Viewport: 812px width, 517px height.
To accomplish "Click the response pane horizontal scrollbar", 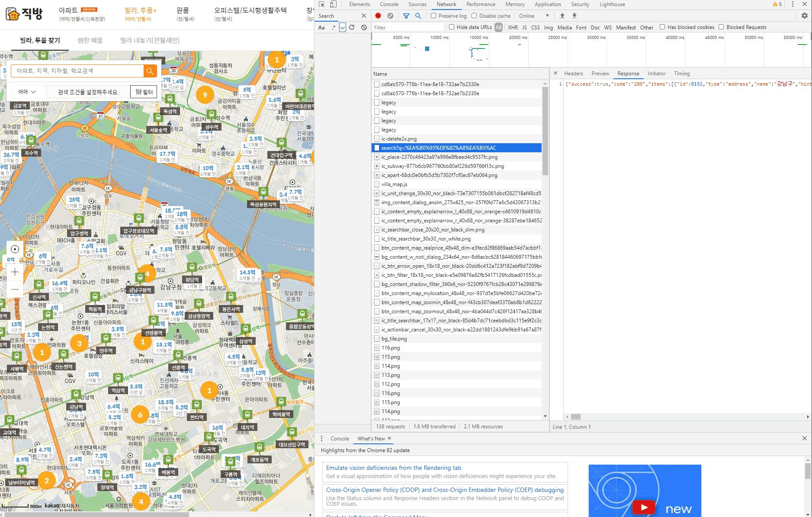I will coord(575,417).
